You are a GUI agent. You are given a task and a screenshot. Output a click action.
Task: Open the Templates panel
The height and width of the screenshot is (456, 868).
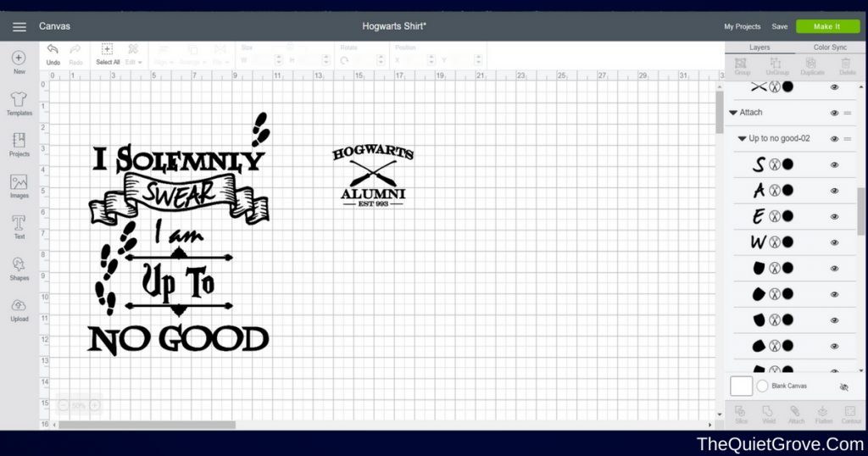coord(19,103)
